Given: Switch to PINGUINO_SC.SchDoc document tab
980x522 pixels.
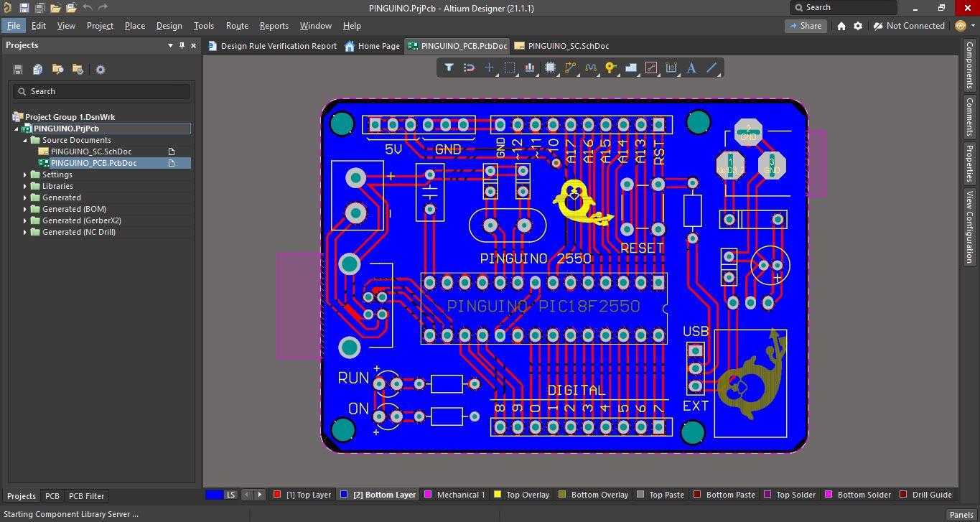Looking at the screenshot, I should click(x=561, y=46).
